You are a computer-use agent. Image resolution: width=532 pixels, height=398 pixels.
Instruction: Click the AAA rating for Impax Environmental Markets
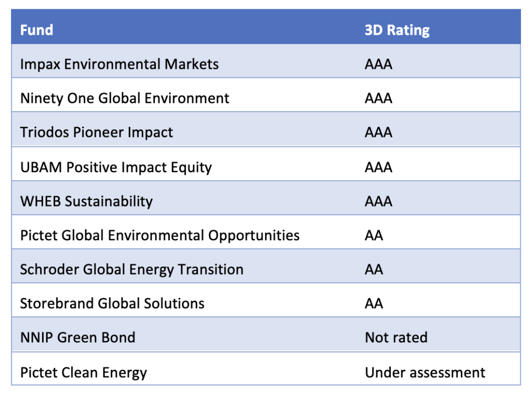378,64
